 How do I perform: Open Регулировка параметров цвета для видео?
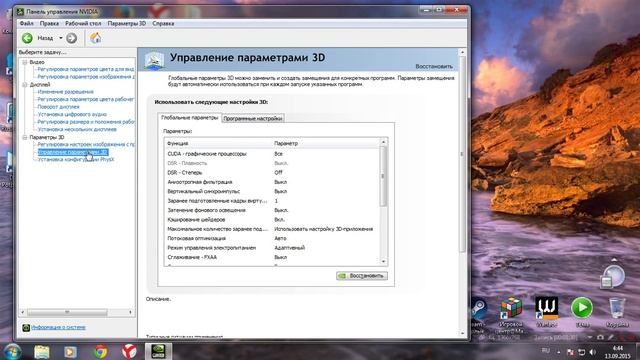coord(86,69)
